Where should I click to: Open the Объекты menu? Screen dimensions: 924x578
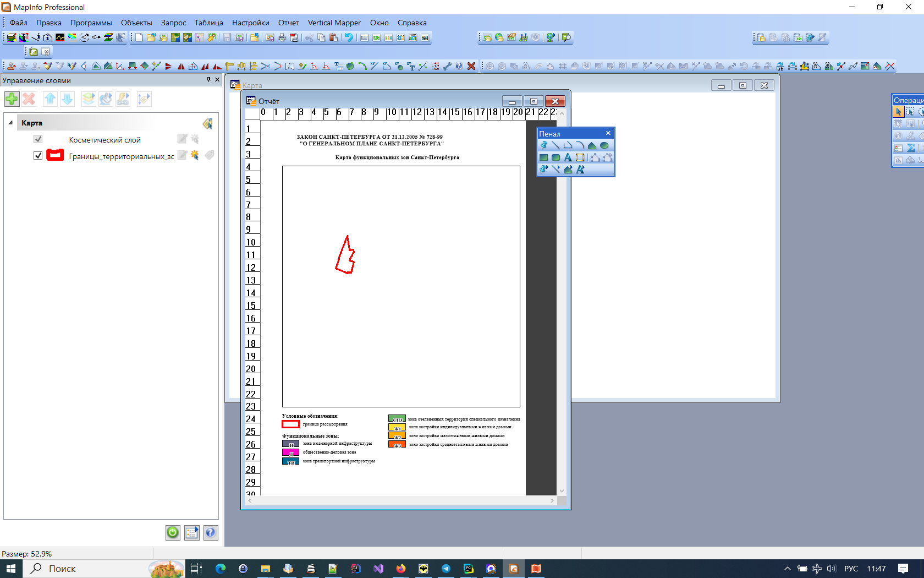pos(136,23)
